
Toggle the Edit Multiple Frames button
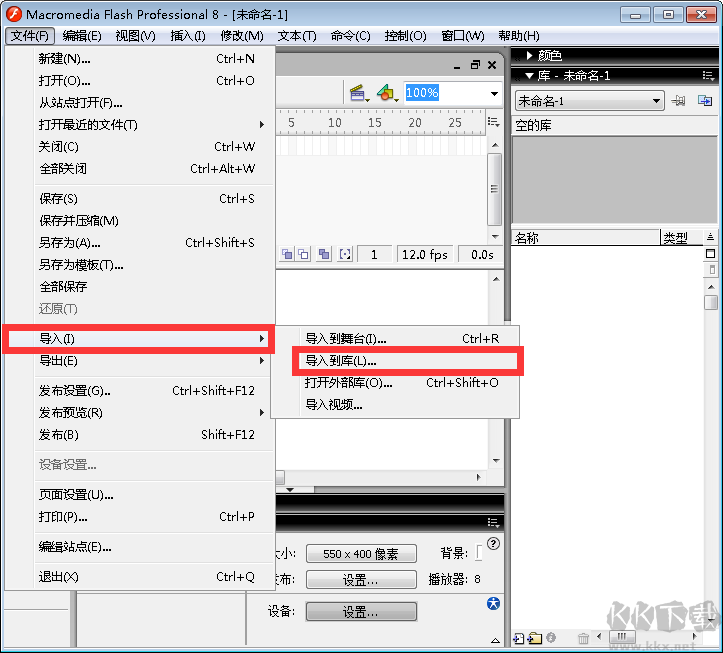tap(323, 255)
